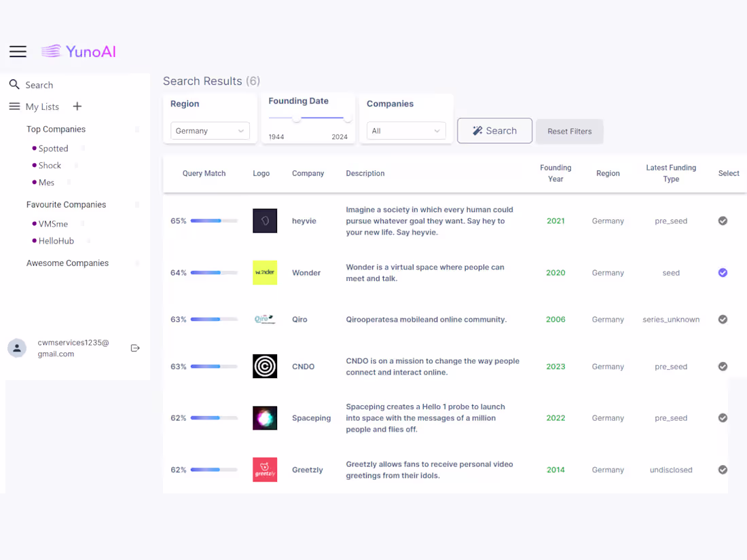The image size is (747, 560).
Task: Click the undisclosed funding type
Action: pos(671,470)
